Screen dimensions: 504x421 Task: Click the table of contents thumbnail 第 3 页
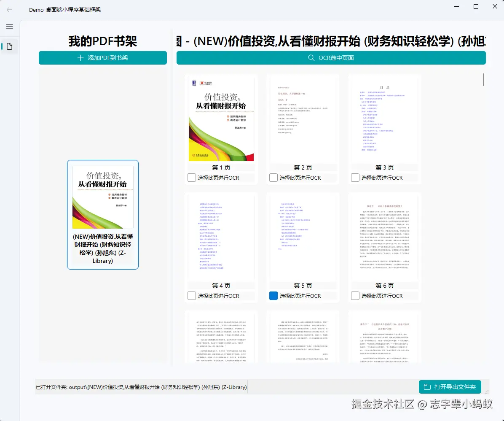pos(384,120)
